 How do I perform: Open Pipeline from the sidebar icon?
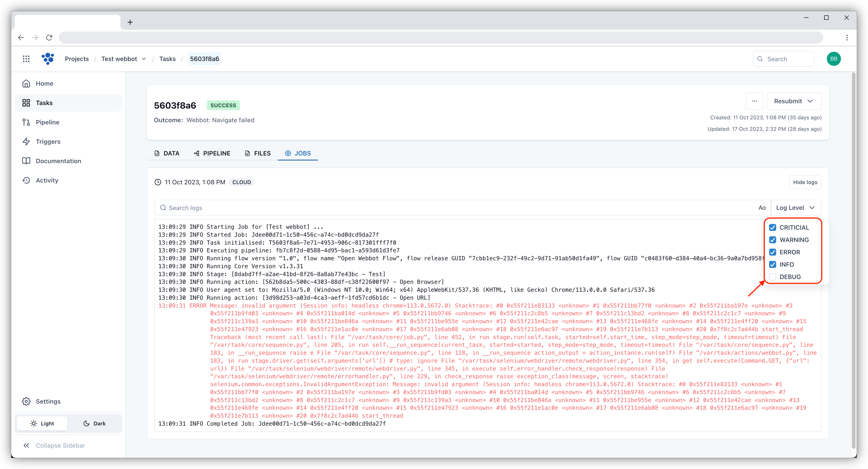(x=26, y=122)
